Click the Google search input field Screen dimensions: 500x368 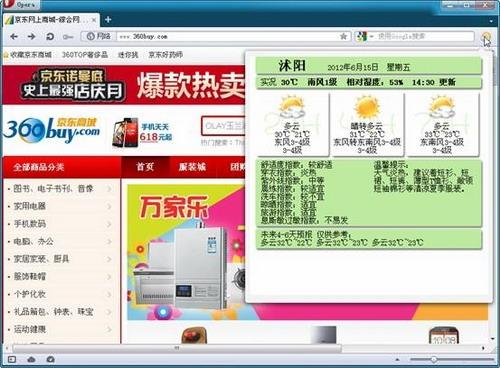pyautogui.click(x=425, y=36)
